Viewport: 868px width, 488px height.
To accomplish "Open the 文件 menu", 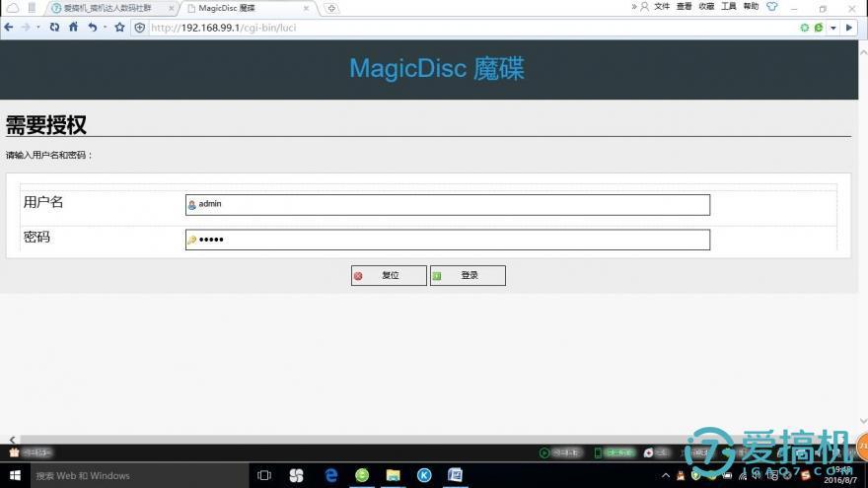I will click(662, 7).
